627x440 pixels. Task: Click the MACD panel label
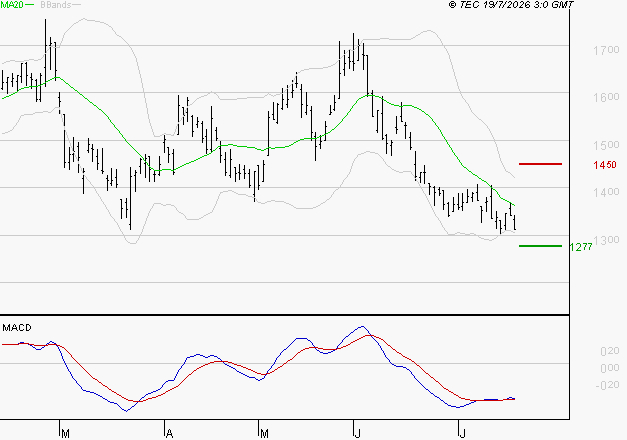pyautogui.click(x=17, y=328)
